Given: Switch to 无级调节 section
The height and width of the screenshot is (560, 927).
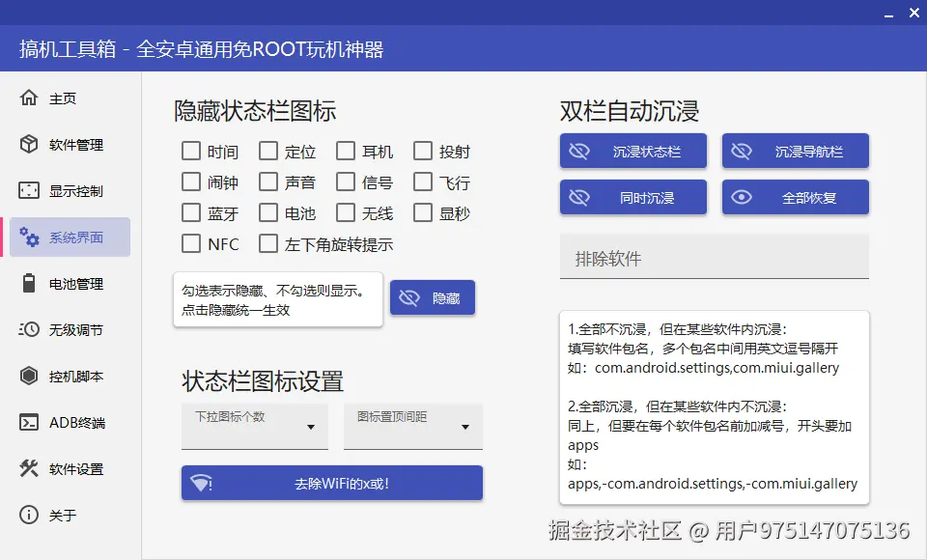Looking at the screenshot, I should pyautogui.click(x=70, y=329).
